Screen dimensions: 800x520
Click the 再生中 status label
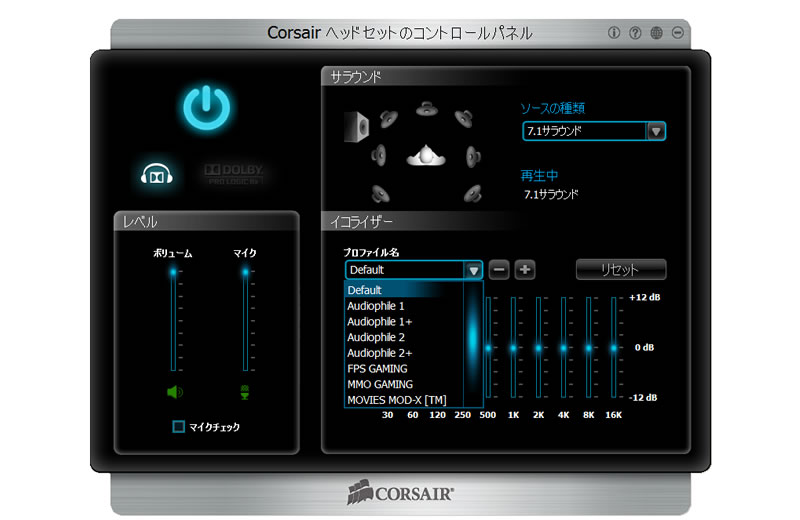539,176
